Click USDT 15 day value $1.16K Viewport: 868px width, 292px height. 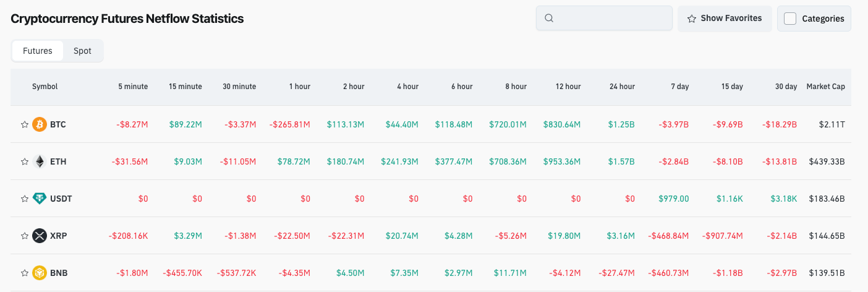[x=730, y=199]
